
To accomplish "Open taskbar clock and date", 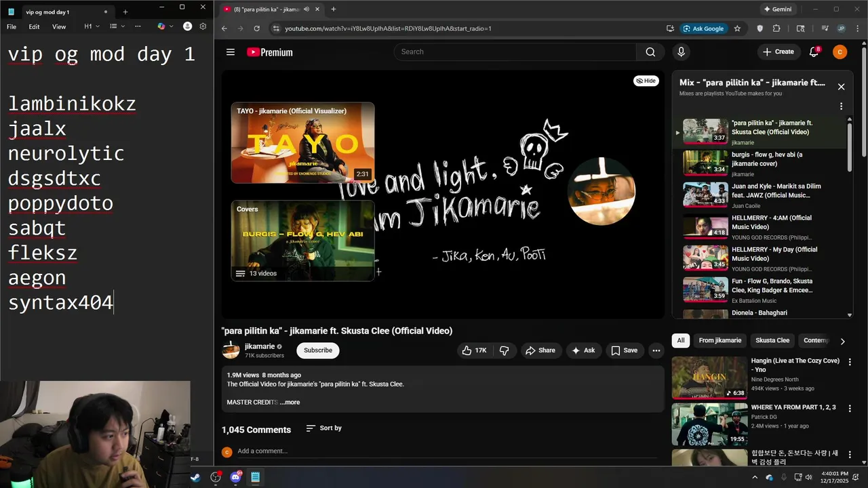I will 834,477.
